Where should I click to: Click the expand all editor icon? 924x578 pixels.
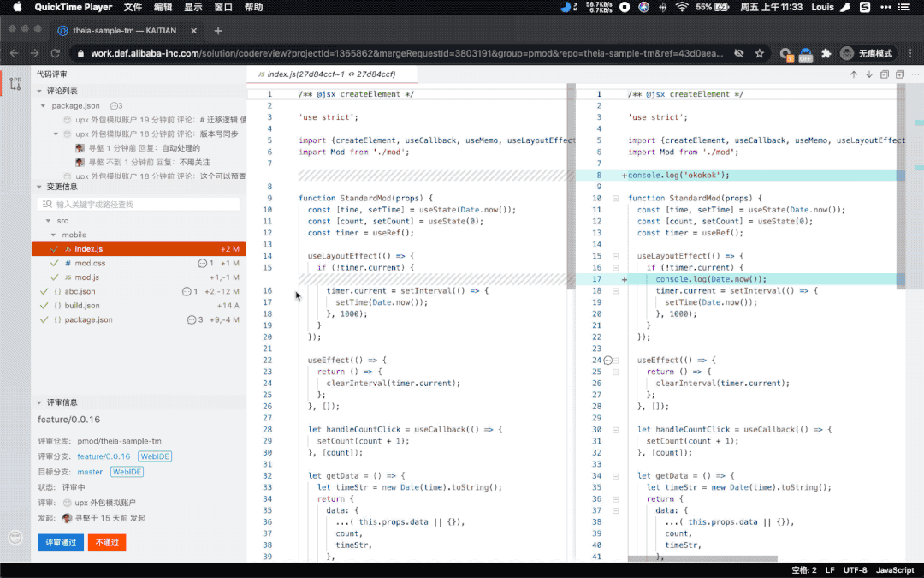pyautogui.click(x=900, y=74)
